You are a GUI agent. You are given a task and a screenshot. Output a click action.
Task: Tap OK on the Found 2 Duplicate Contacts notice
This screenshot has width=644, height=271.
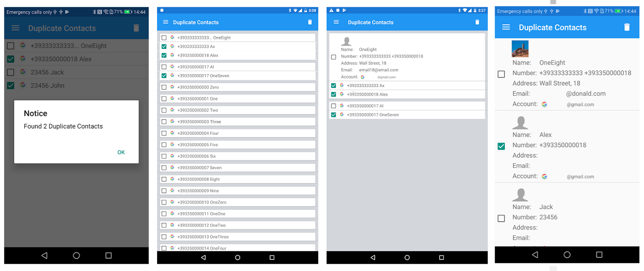coord(121,152)
